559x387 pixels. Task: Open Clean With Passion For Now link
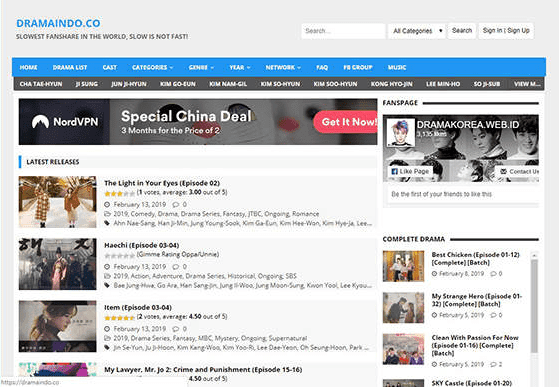(475, 345)
